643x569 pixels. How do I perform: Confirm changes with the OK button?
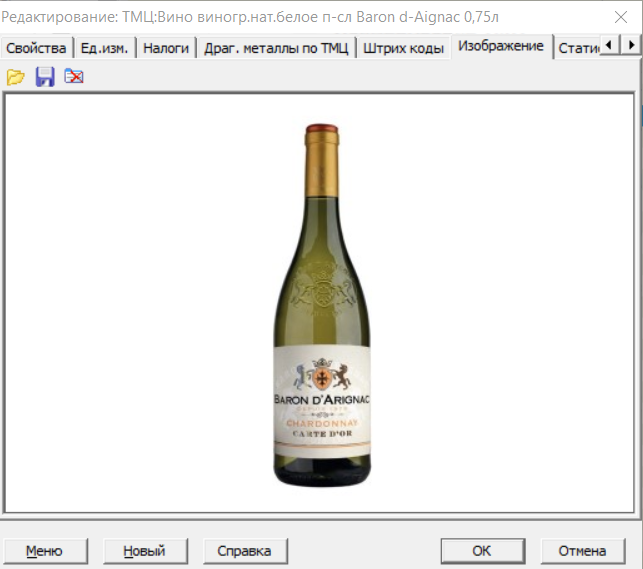[x=482, y=551]
